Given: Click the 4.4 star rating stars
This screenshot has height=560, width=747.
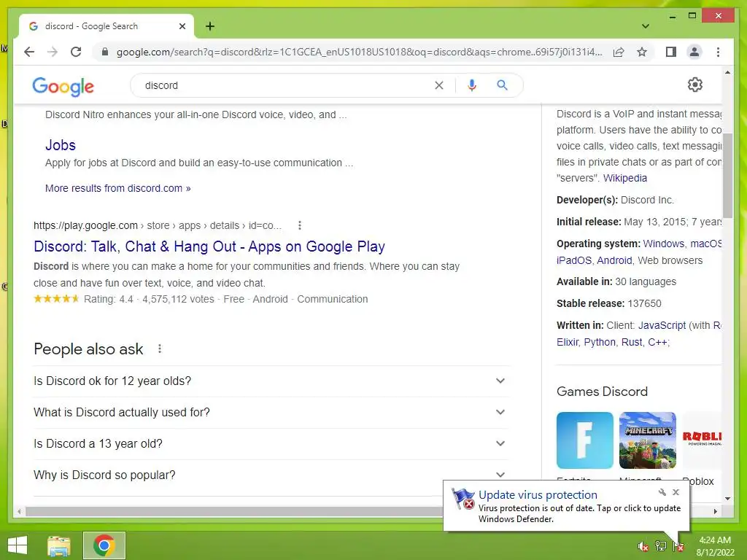Looking at the screenshot, I should 56,299.
